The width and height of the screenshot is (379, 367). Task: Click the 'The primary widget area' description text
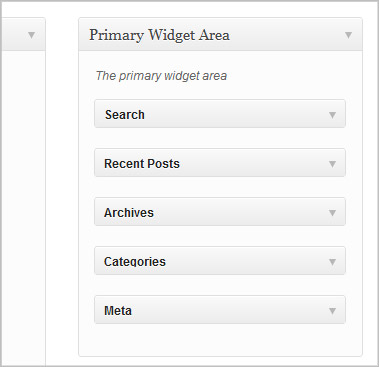pyautogui.click(x=161, y=76)
